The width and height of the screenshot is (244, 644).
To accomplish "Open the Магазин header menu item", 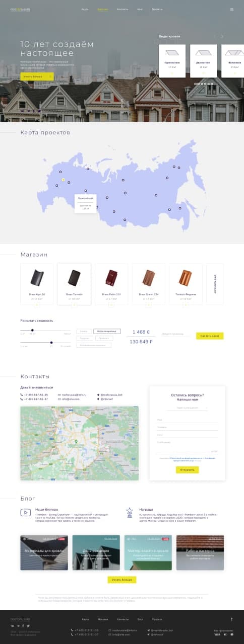I will 102,9.
